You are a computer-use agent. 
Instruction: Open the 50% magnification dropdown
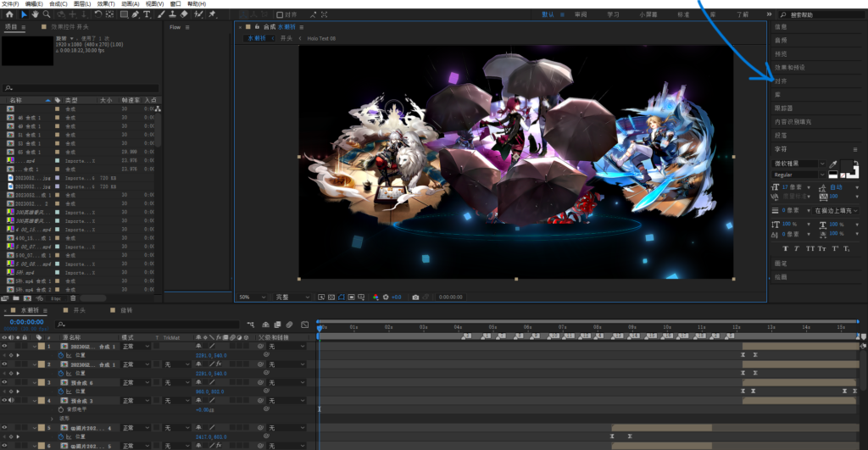click(252, 297)
